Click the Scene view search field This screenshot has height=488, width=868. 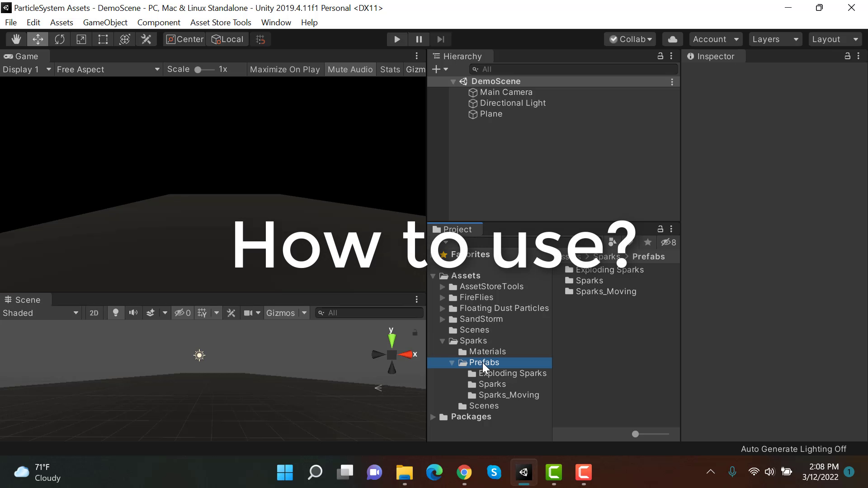[x=370, y=313]
